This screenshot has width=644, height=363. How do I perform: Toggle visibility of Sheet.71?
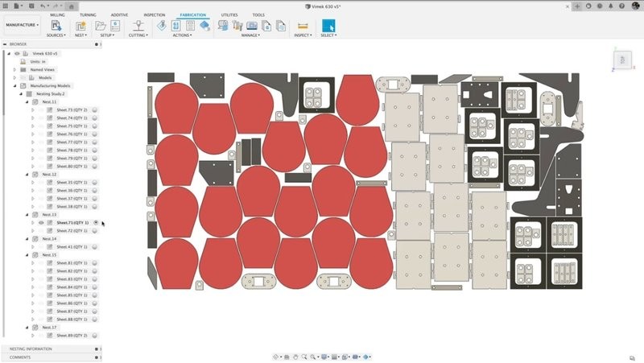coord(41,223)
